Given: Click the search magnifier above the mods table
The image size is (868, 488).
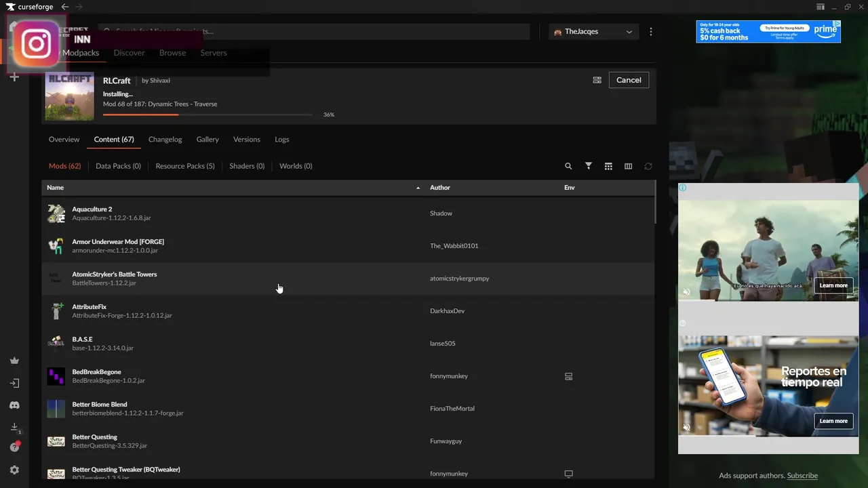Looking at the screenshot, I should coord(568,166).
